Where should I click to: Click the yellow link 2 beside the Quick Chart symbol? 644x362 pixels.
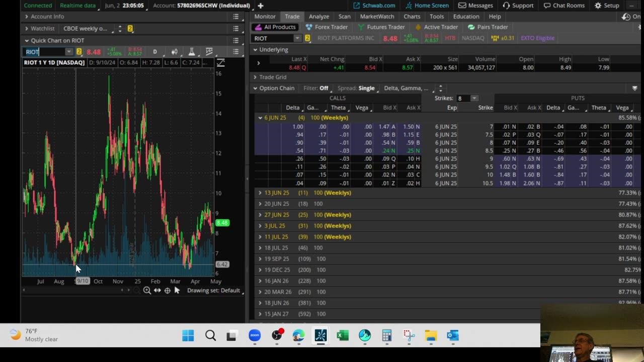point(79,52)
